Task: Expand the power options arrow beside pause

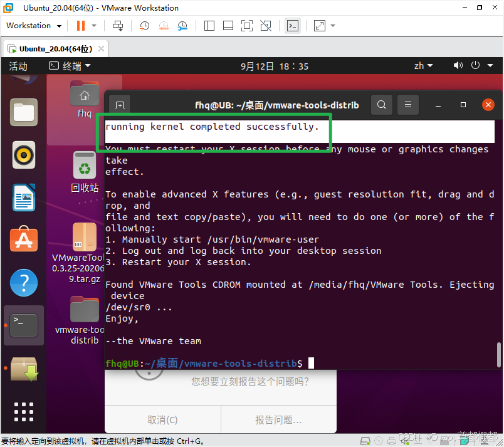Action: coord(94,26)
